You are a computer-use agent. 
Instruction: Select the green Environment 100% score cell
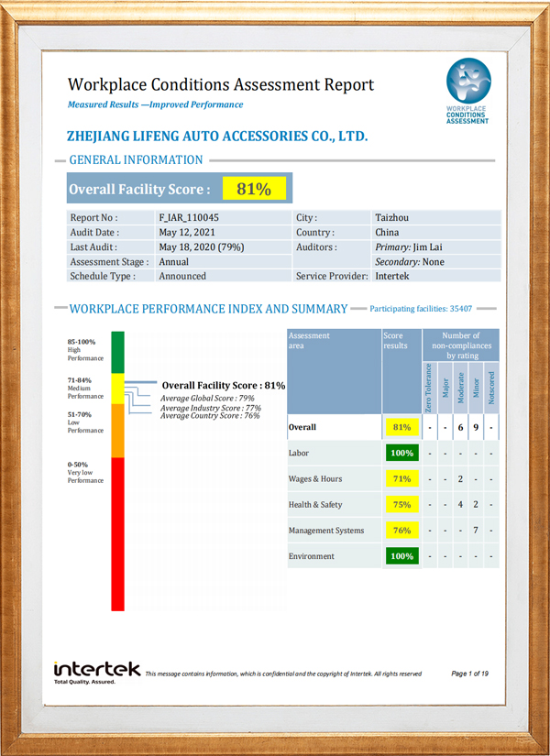pos(401,556)
